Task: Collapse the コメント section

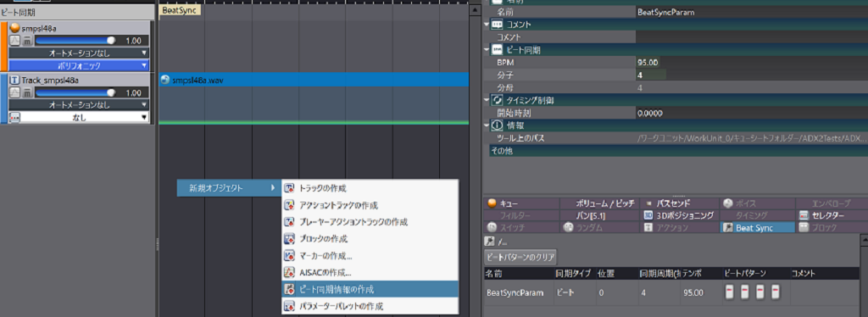Action: (x=487, y=25)
